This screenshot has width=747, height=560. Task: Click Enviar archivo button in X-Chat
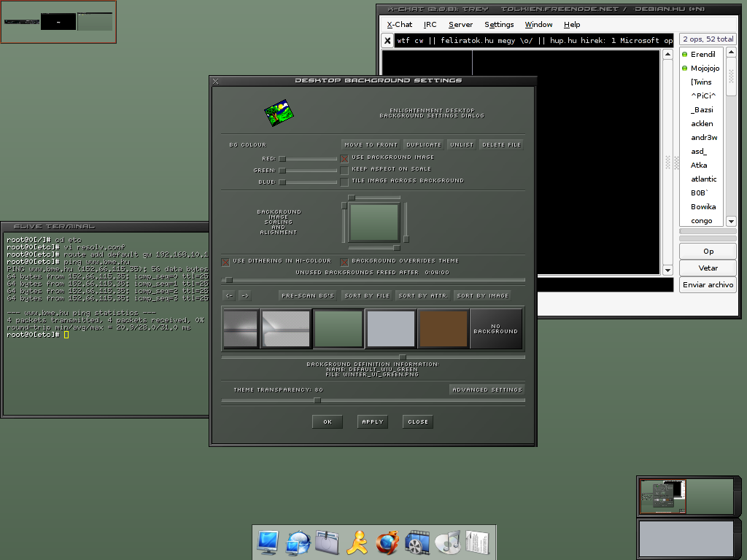[708, 285]
